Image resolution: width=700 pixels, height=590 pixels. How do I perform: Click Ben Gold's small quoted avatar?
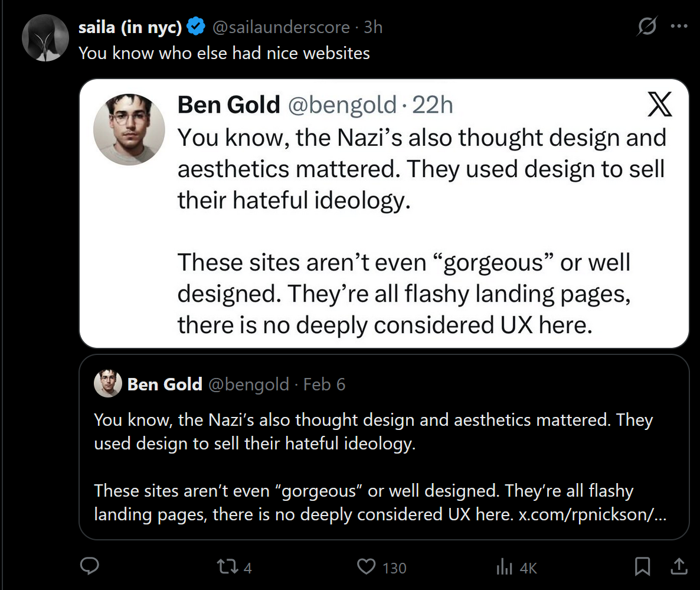click(108, 384)
